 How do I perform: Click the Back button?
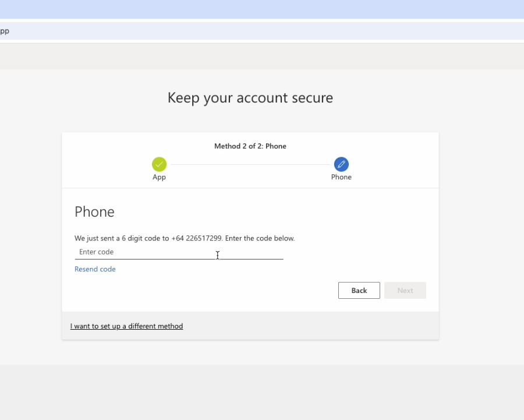pos(359,290)
